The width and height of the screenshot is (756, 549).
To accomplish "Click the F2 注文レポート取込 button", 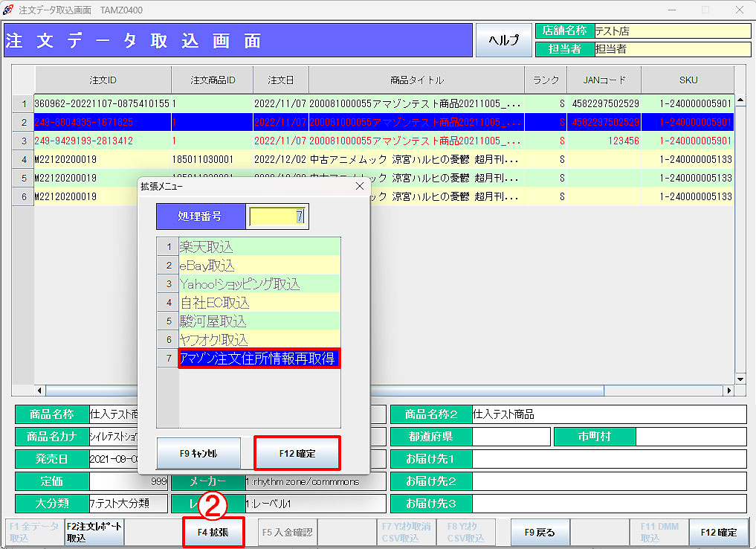I will [94, 533].
